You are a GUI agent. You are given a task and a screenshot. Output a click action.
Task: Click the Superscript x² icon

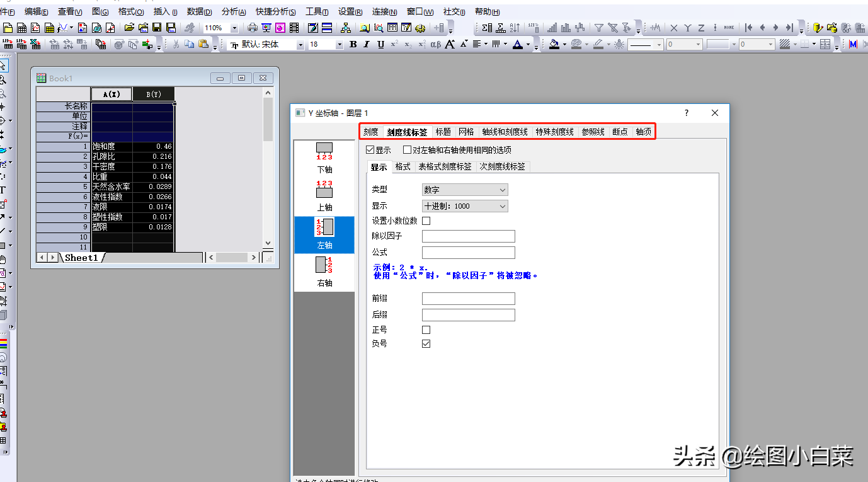tap(394, 44)
